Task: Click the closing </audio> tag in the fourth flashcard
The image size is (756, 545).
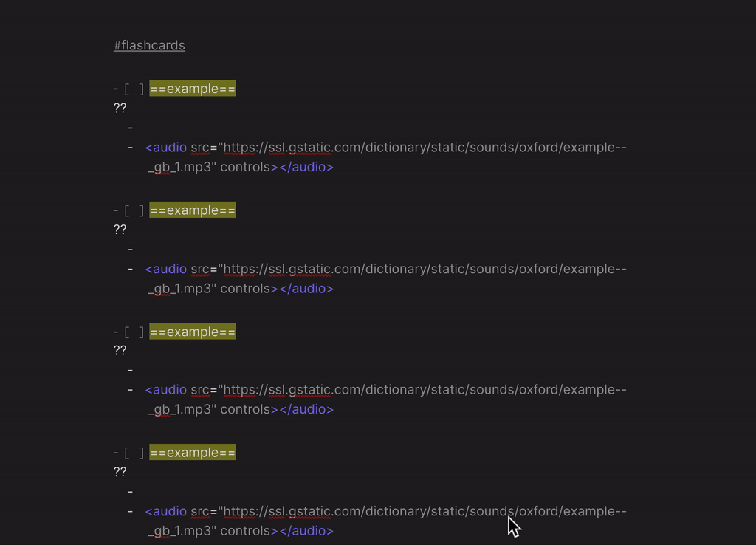Action: pyautogui.click(x=306, y=530)
